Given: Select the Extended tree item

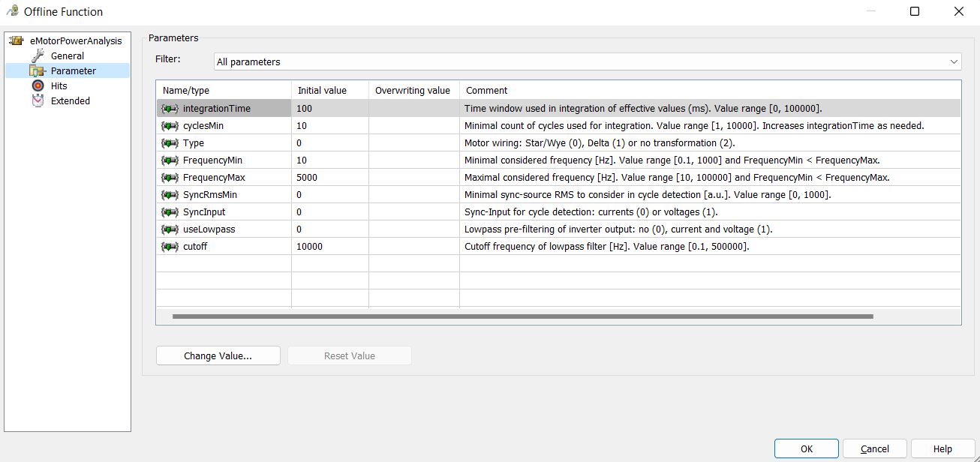Looking at the screenshot, I should click(70, 100).
